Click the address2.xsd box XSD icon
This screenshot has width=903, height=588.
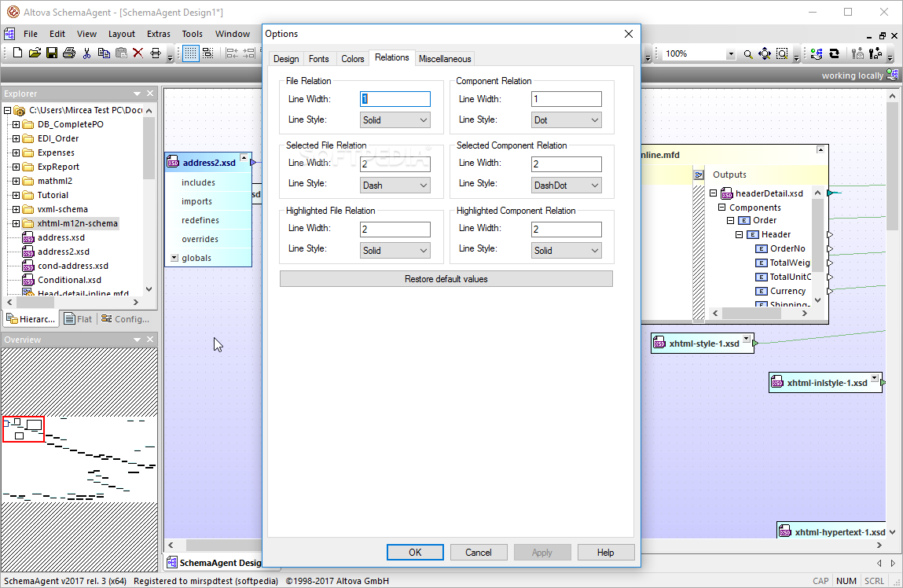pyautogui.click(x=173, y=163)
